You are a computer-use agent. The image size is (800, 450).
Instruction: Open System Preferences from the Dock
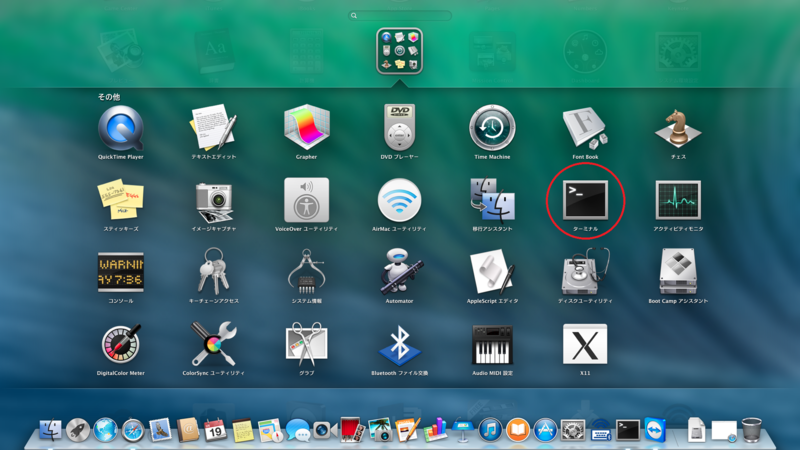pyautogui.click(x=573, y=430)
